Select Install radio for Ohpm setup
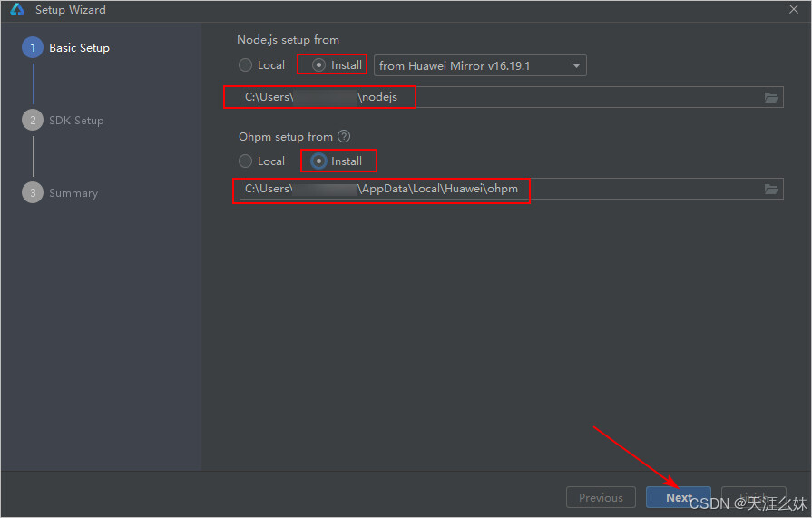The image size is (812, 518). click(x=337, y=161)
